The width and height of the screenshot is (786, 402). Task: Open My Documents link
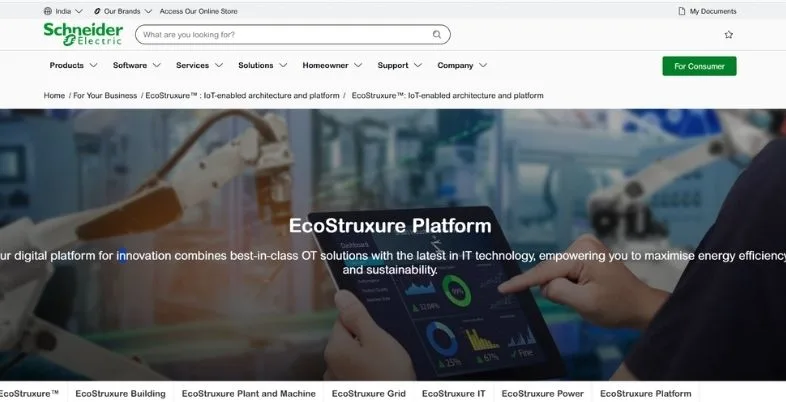pos(707,11)
